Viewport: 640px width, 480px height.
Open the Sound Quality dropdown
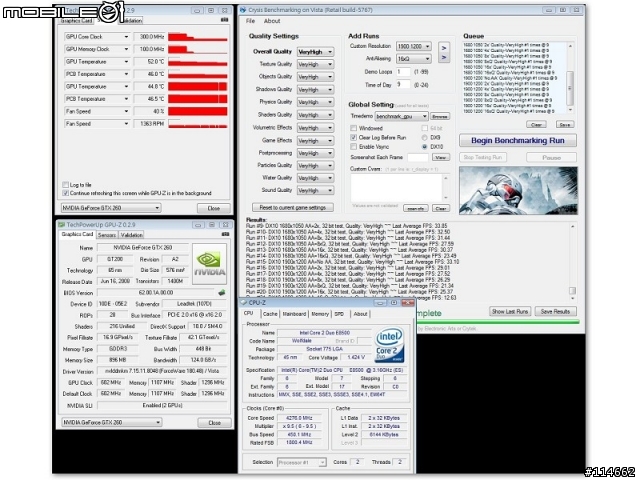(x=316, y=191)
